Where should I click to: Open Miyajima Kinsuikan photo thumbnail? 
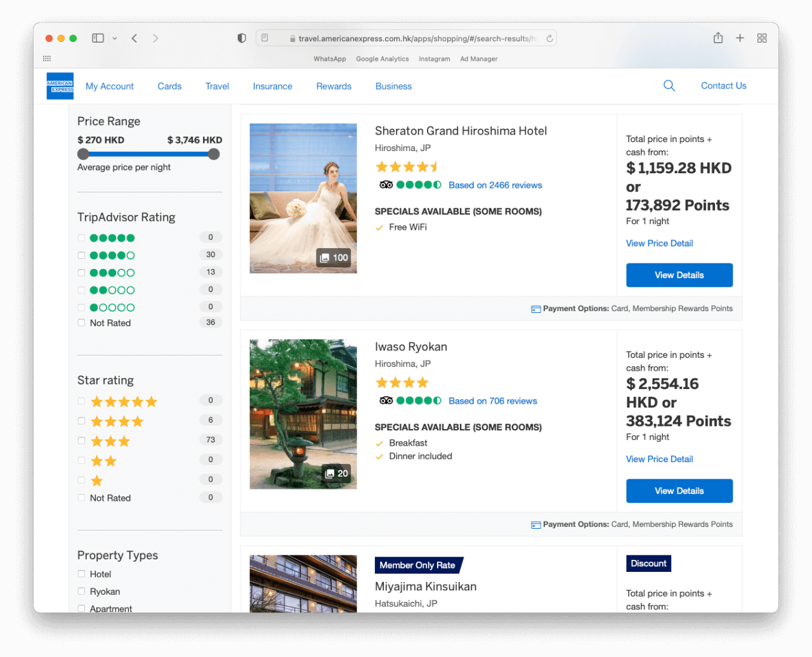303,584
